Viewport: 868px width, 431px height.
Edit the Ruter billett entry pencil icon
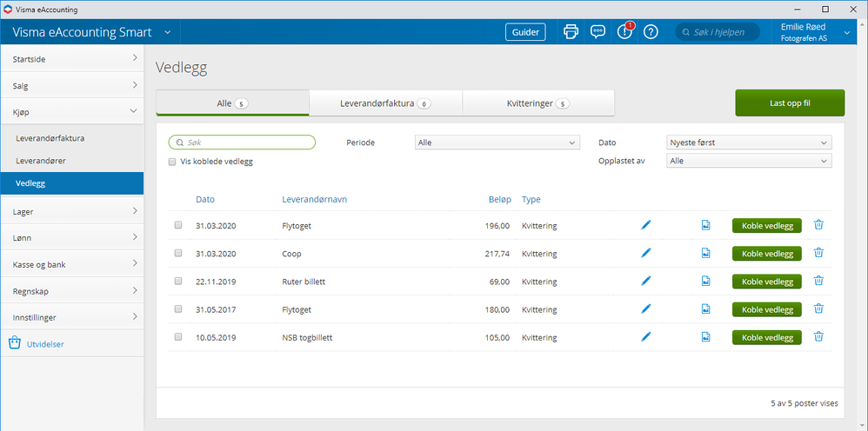click(x=645, y=281)
